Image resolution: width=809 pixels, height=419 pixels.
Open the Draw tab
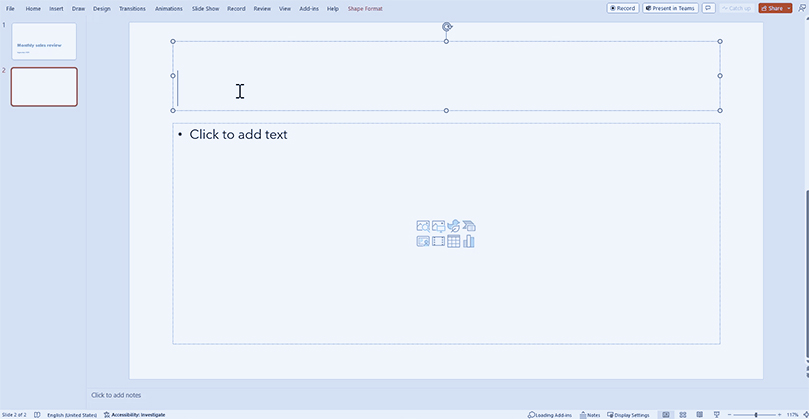[x=78, y=9]
